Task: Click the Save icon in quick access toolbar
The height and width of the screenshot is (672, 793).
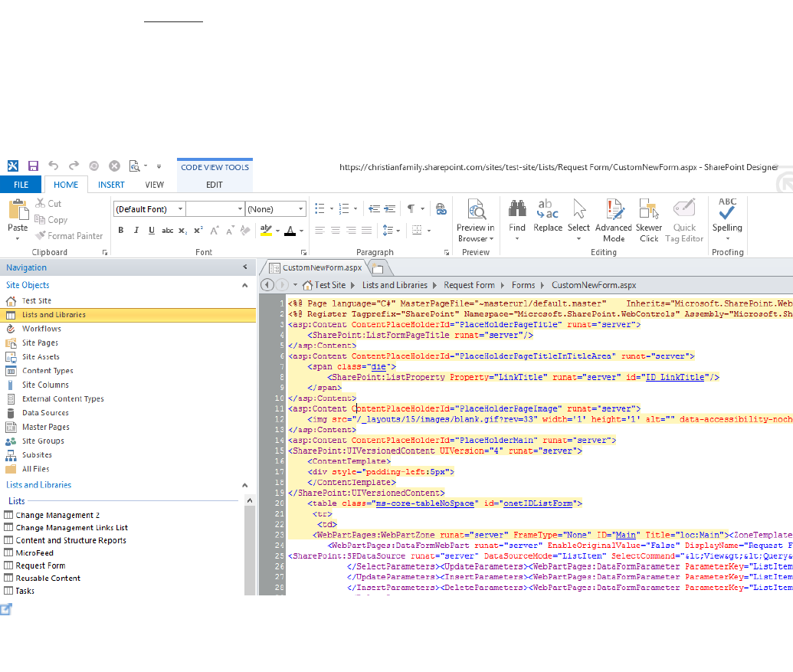Action: point(33,166)
